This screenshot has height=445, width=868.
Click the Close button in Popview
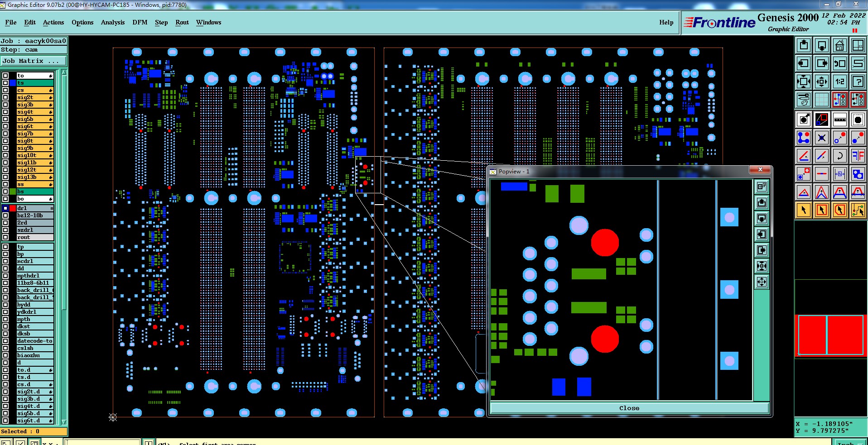(x=629, y=408)
